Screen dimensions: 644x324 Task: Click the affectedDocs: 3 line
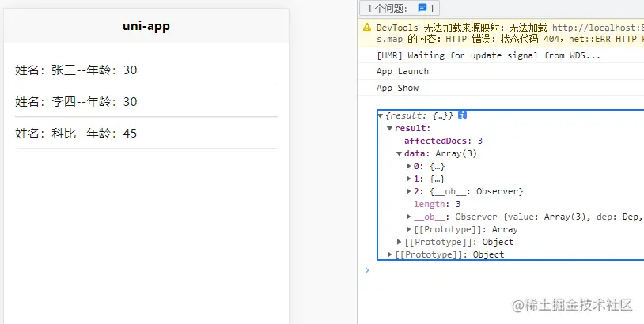[444, 141]
